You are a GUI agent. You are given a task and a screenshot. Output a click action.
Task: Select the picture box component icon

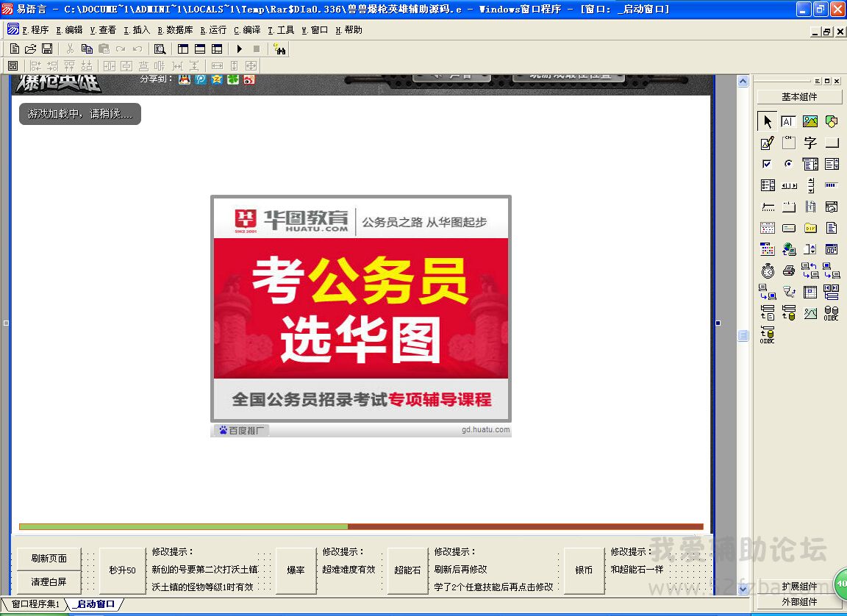[810, 121]
